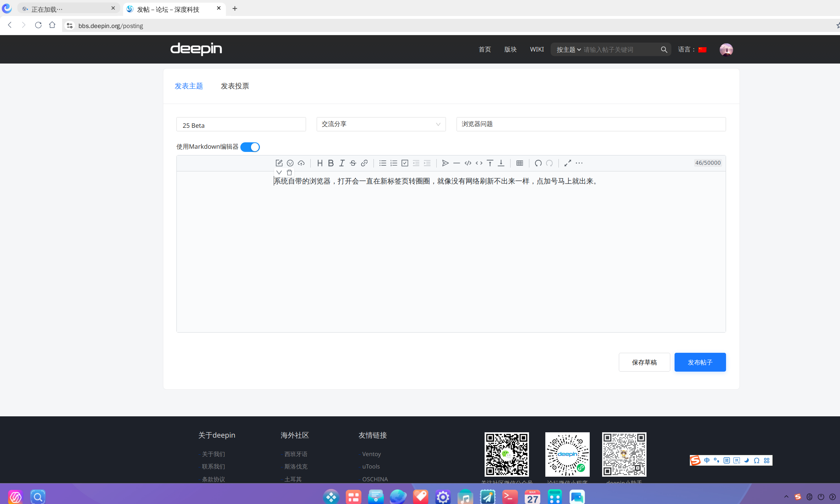
Task: Insert an ordered numbered list
Action: click(394, 163)
